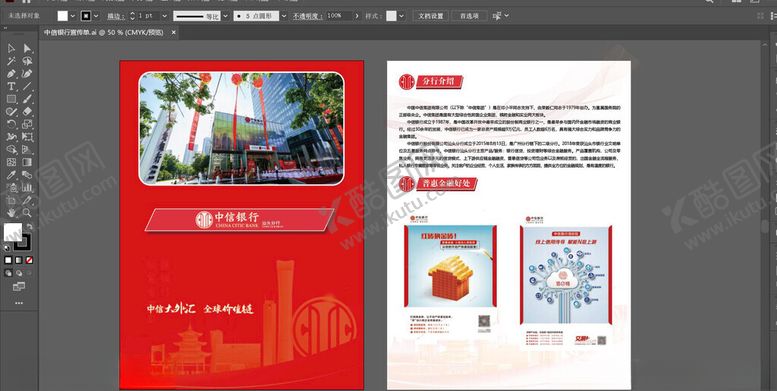The image size is (777, 391).
Task: Expand the stroke weight dropdown
Action: click(165, 16)
